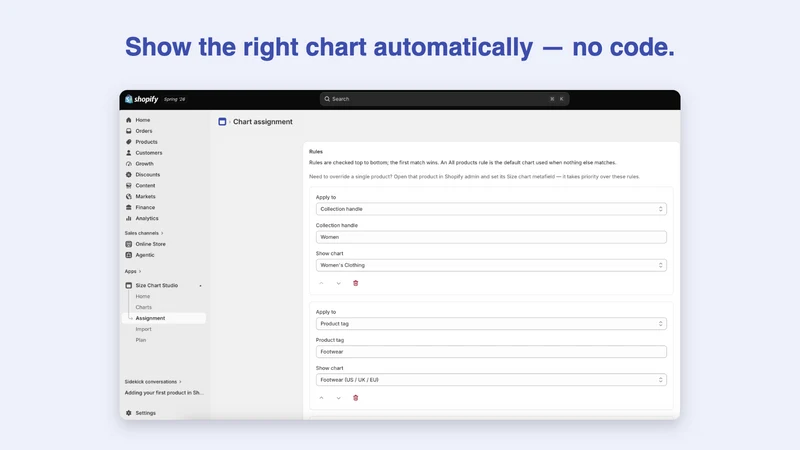Image resolution: width=800 pixels, height=450 pixels.
Task: Open the Size Chart Studio app
Action: pos(157,285)
